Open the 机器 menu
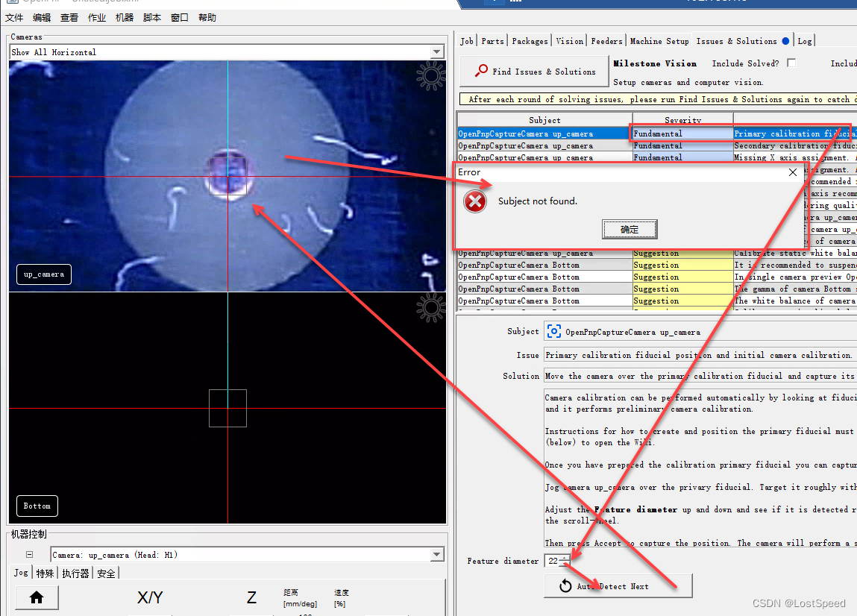Image resolution: width=857 pixels, height=616 pixels. [x=125, y=17]
